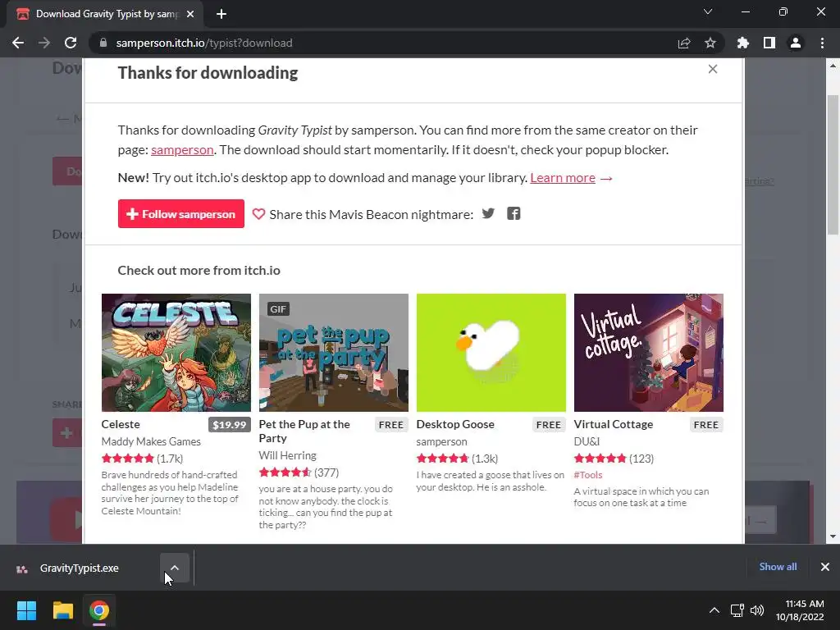Click Celeste title link
Viewport: 840px width, 630px height.
coord(121,424)
